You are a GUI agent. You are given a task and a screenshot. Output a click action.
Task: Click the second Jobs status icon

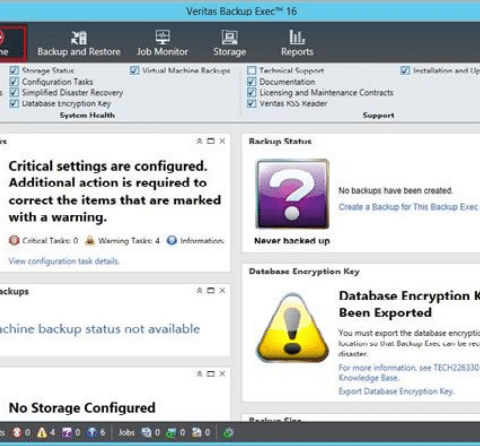171,433
